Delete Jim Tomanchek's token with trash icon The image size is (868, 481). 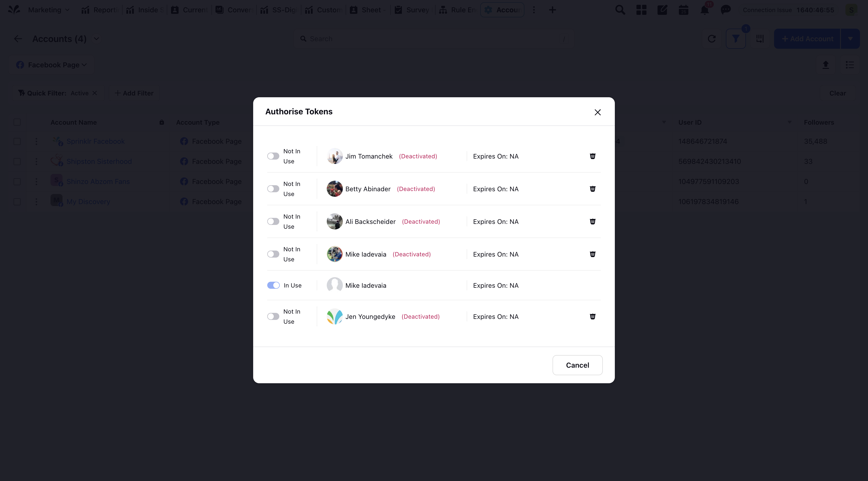[x=592, y=156]
